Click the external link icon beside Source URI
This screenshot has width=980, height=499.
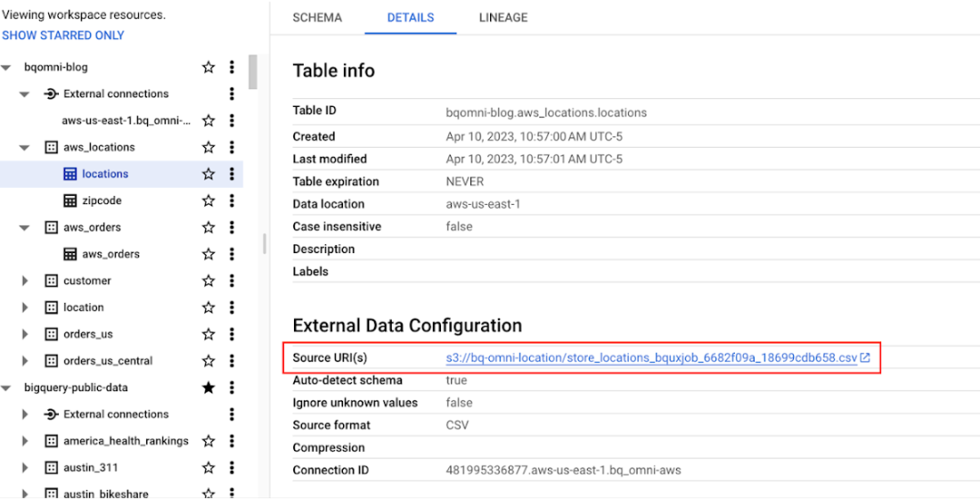pos(866,357)
